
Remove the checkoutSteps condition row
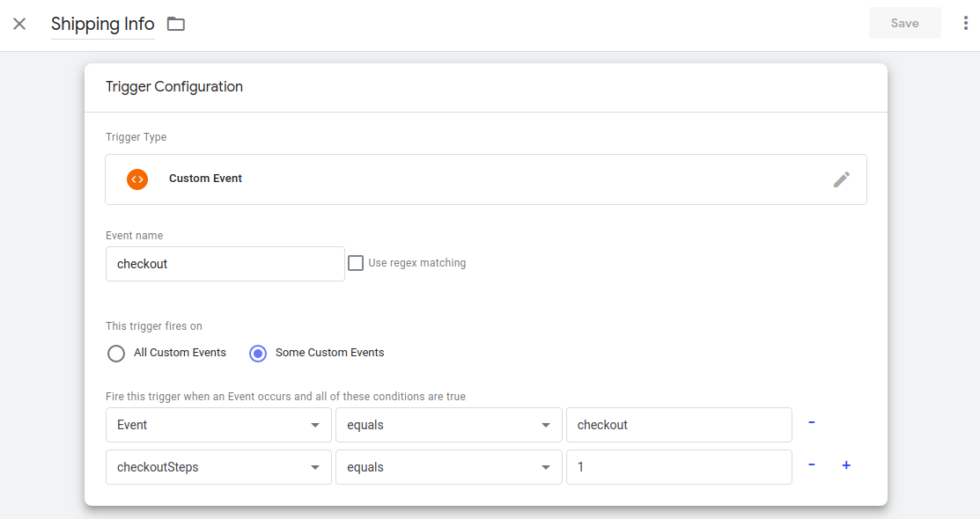click(x=811, y=465)
